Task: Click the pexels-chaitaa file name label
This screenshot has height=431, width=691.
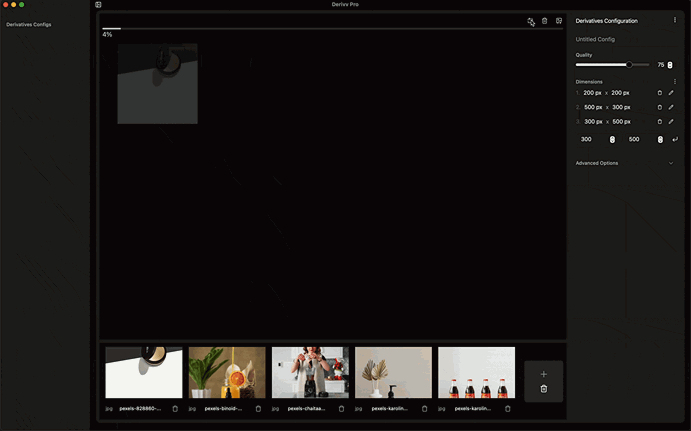Action: click(306, 409)
